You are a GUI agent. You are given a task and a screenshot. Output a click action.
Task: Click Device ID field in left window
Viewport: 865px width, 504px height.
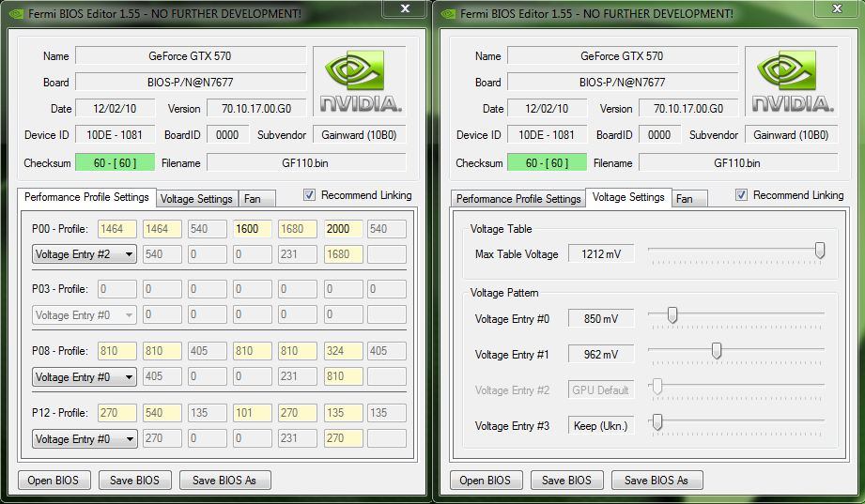point(115,134)
